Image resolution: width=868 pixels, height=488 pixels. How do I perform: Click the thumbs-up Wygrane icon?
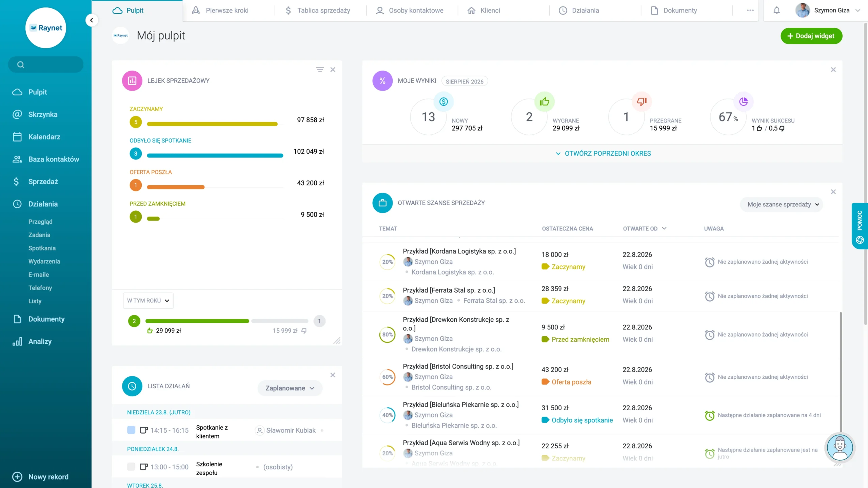coord(544,101)
